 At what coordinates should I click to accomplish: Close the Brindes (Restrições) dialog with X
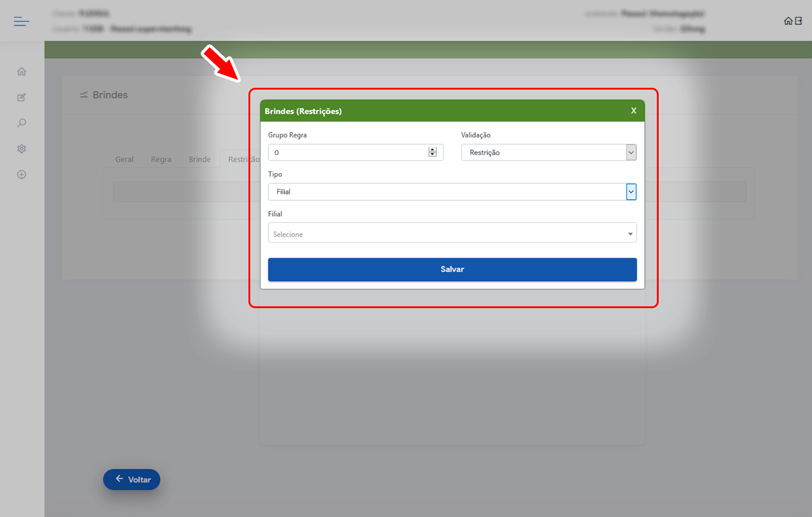click(x=634, y=111)
